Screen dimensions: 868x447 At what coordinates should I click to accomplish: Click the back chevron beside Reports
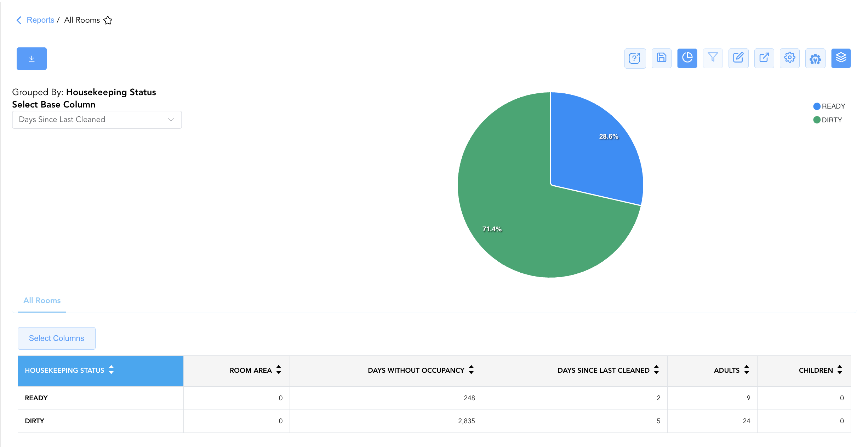19,20
